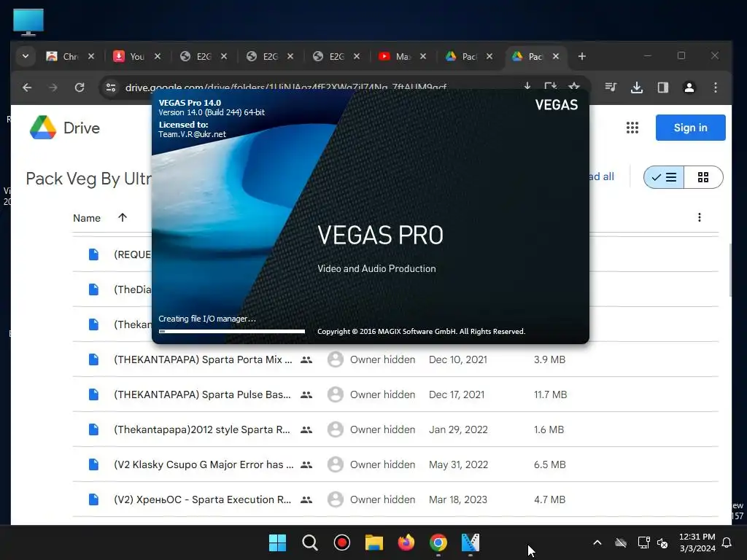Open Google apps grid
The width and height of the screenshot is (747, 560).
point(632,128)
